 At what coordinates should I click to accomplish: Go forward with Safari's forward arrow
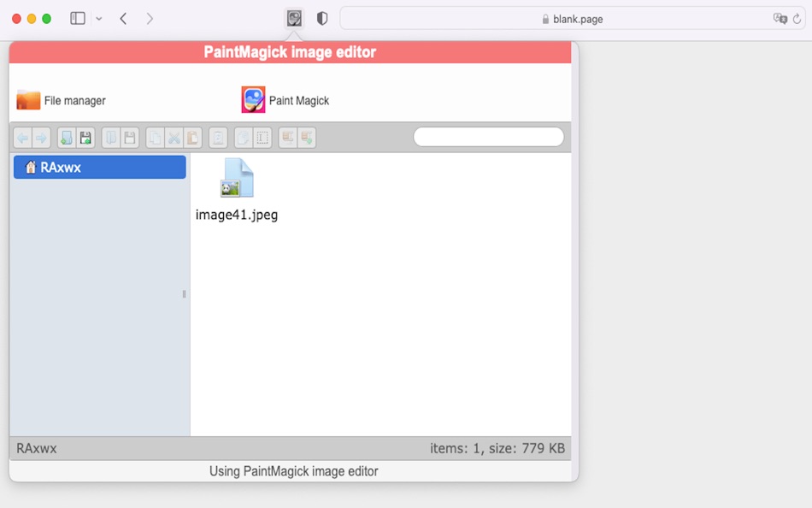(150, 19)
